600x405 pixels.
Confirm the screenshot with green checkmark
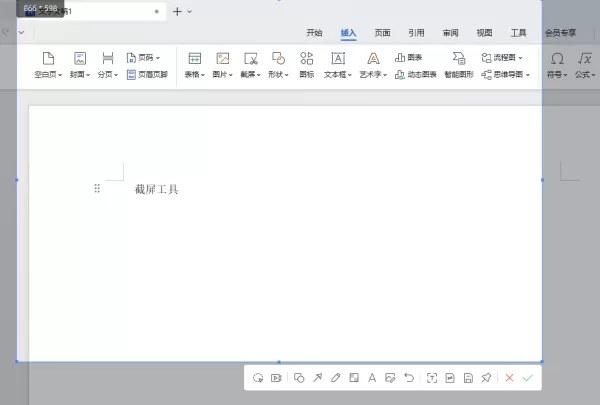pos(528,378)
